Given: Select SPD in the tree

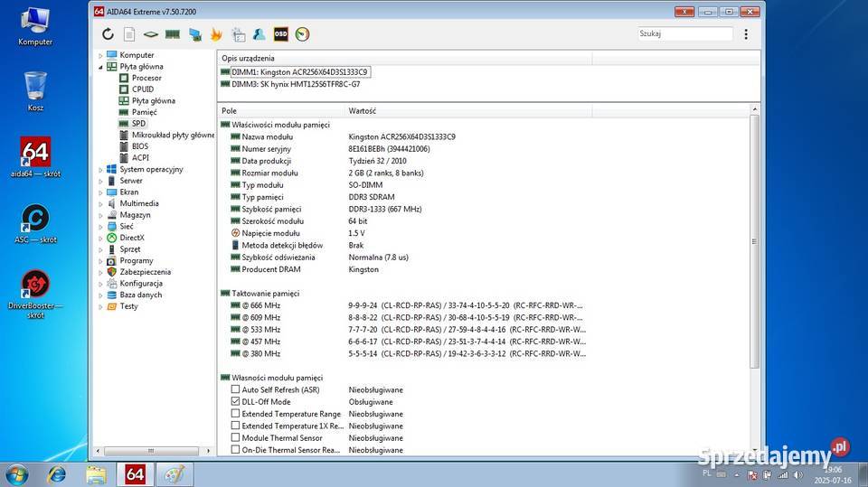Looking at the screenshot, I should pos(138,124).
